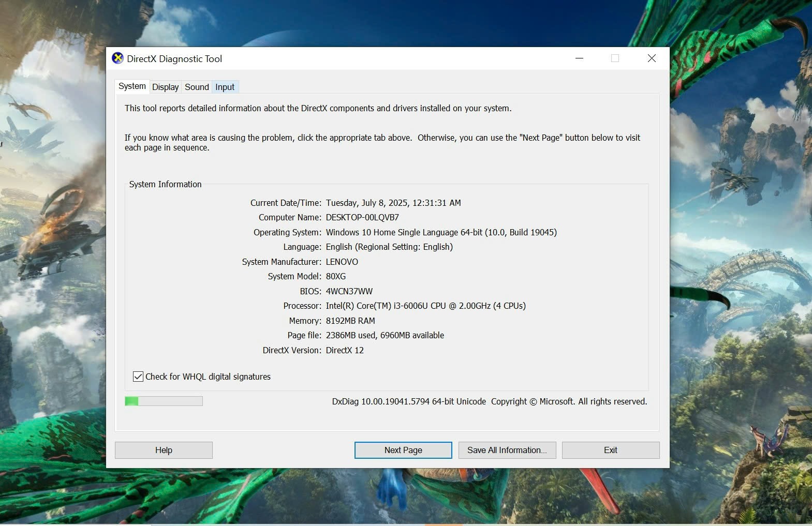Screen dimensions: 812x526
Task: Click the Exit button
Action: 611,450
